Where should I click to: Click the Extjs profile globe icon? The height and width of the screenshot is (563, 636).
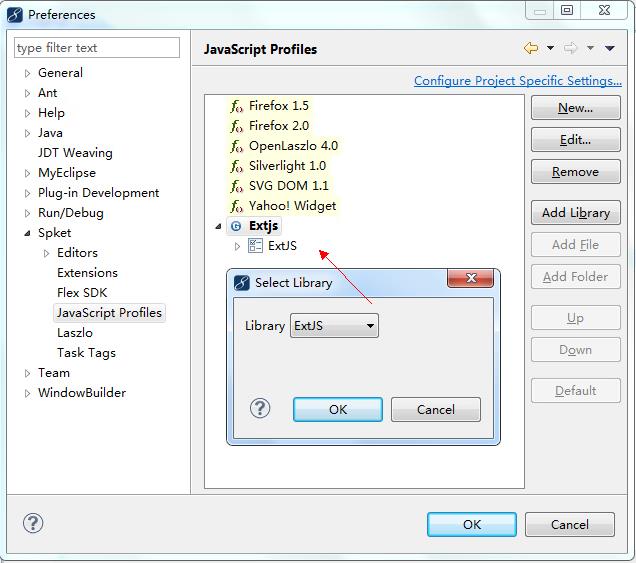tap(236, 226)
